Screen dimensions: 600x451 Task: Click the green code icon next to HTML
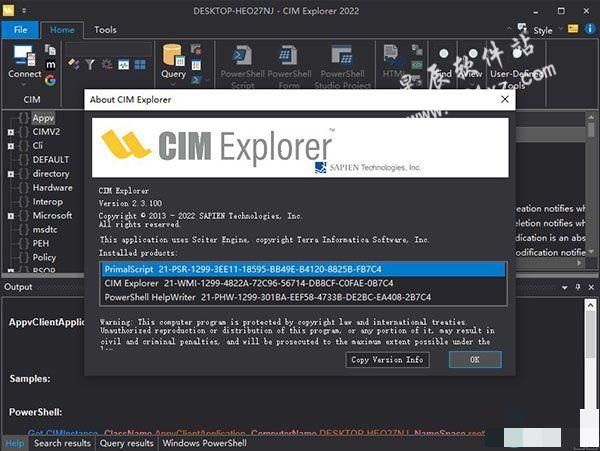417,65
